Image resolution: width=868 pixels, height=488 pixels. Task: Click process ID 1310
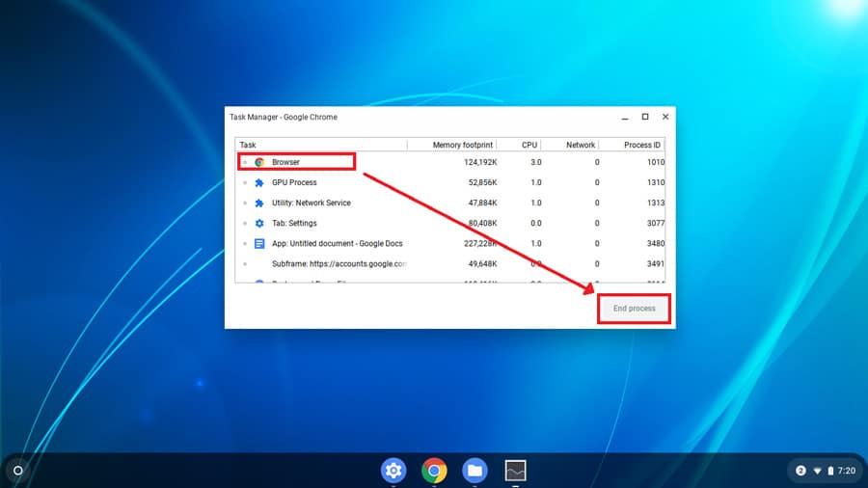coord(656,182)
